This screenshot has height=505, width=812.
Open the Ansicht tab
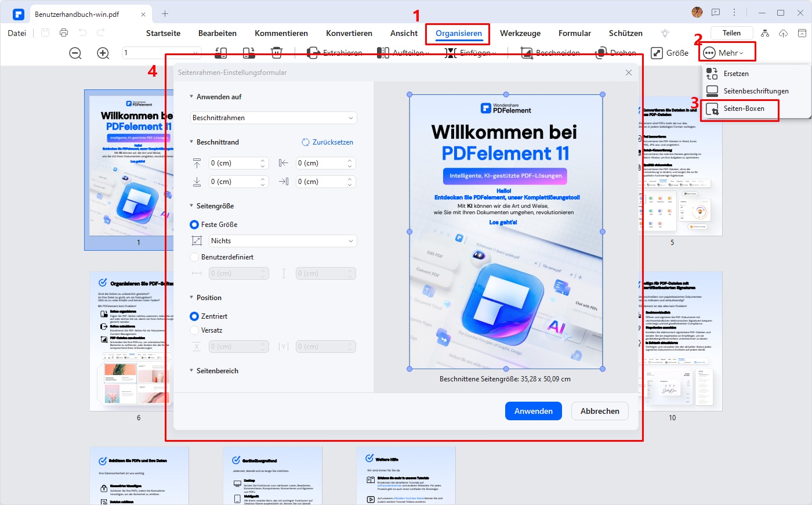point(404,33)
